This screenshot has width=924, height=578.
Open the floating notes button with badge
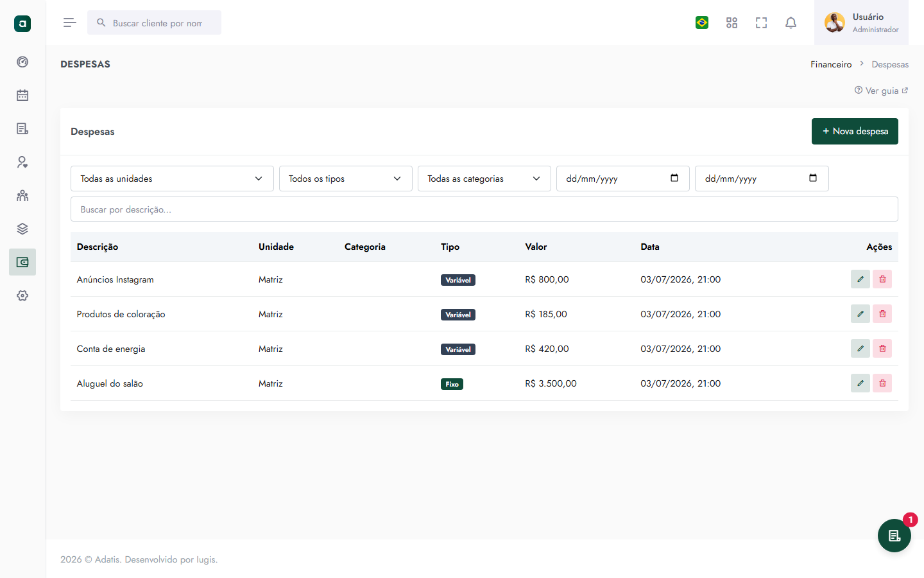pyautogui.click(x=894, y=536)
